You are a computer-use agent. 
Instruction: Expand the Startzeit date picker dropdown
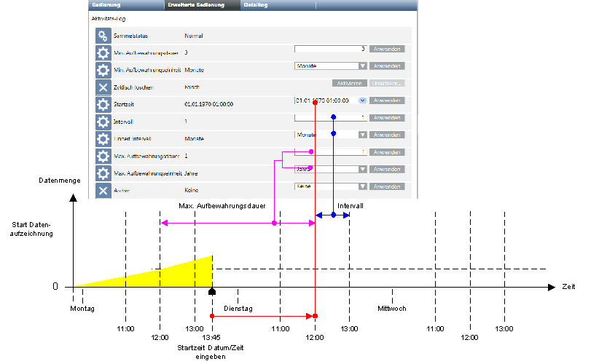362,100
